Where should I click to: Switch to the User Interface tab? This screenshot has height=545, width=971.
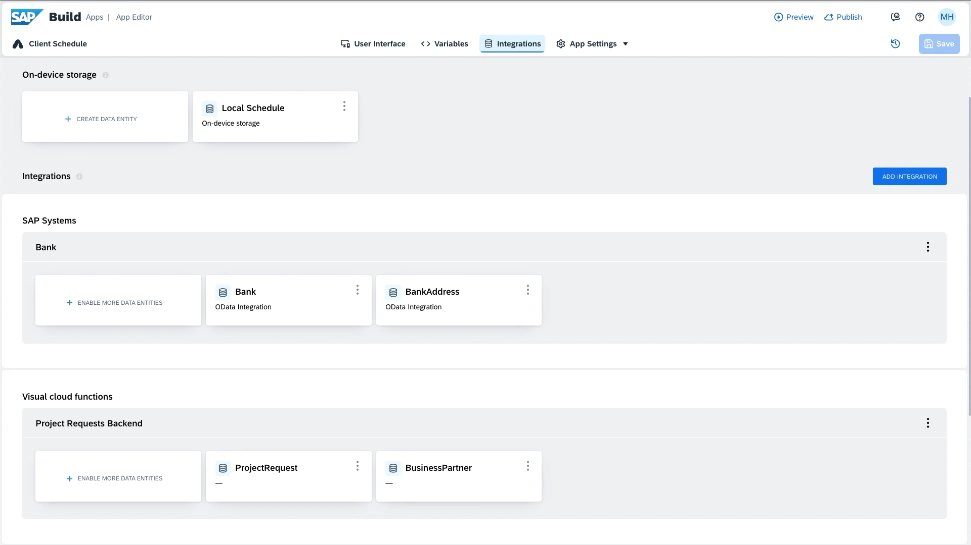pos(373,44)
